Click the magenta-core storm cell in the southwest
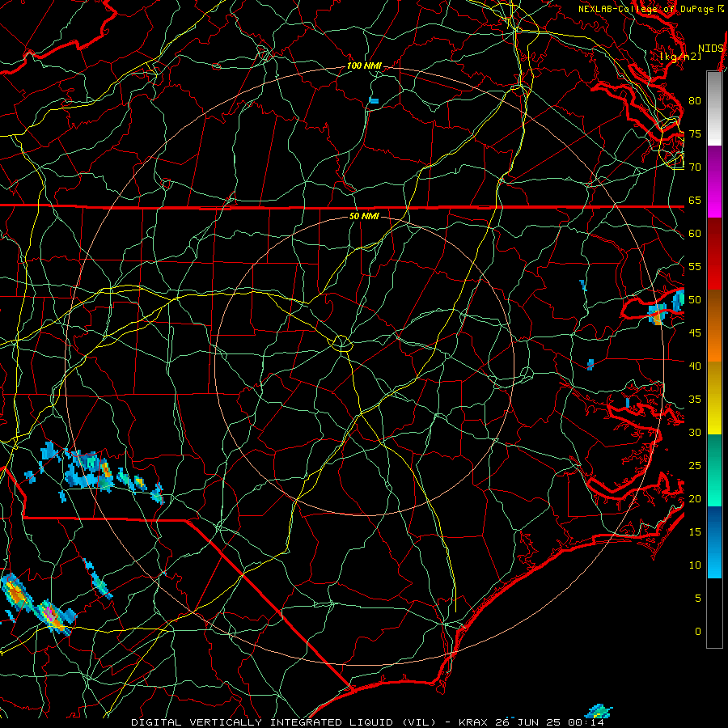Viewport: 728px width, 728px height. [x=51, y=616]
